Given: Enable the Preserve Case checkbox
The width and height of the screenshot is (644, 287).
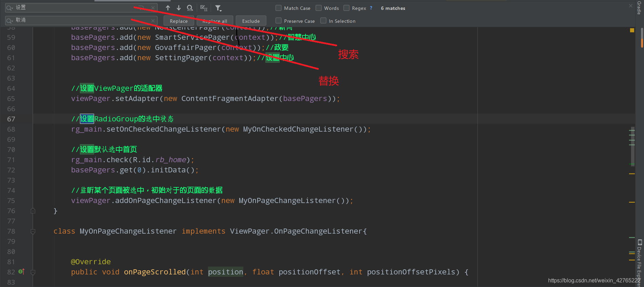Looking at the screenshot, I should pos(279,21).
